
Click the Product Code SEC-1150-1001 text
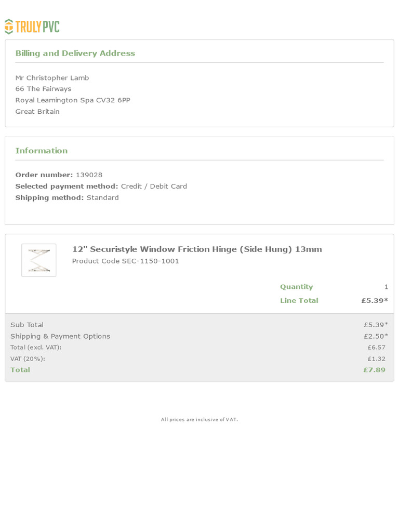tap(125, 261)
